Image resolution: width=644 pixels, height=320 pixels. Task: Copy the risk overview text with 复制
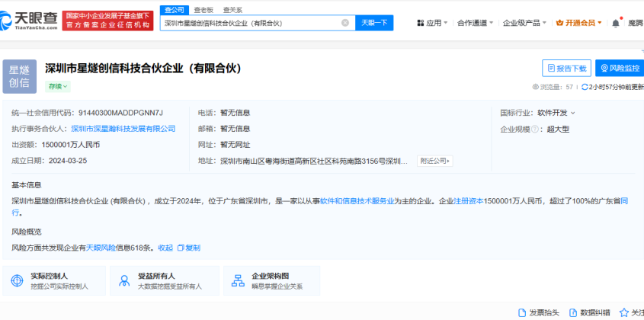click(x=189, y=248)
